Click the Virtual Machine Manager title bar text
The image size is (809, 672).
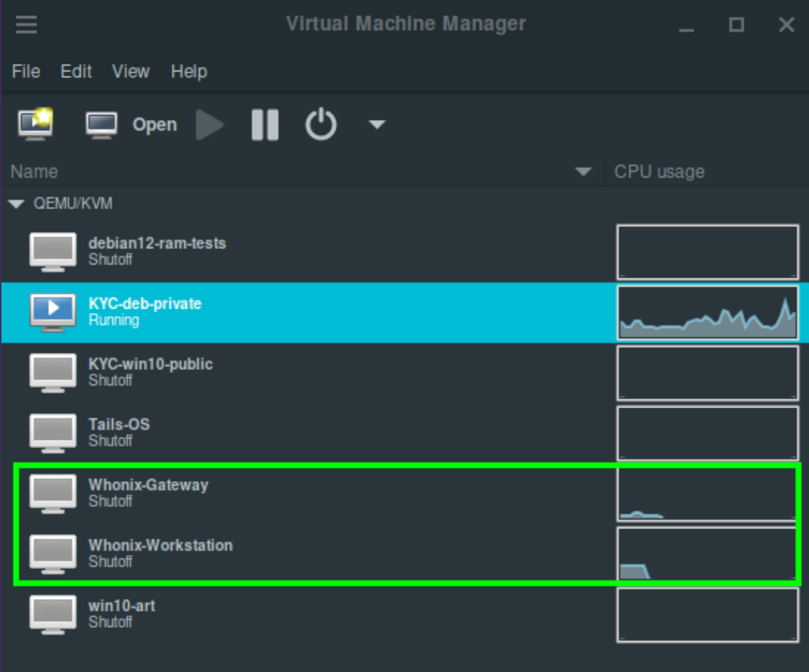click(x=406, y=24)
